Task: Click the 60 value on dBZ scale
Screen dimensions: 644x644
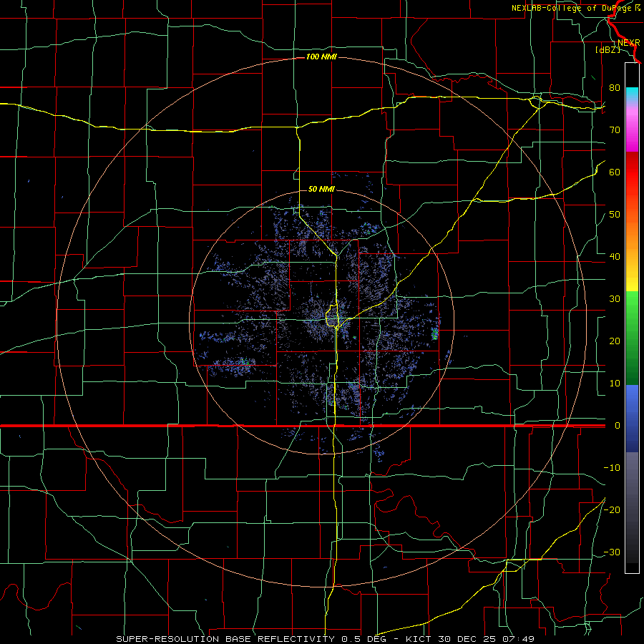Action: tap(615, 172)
